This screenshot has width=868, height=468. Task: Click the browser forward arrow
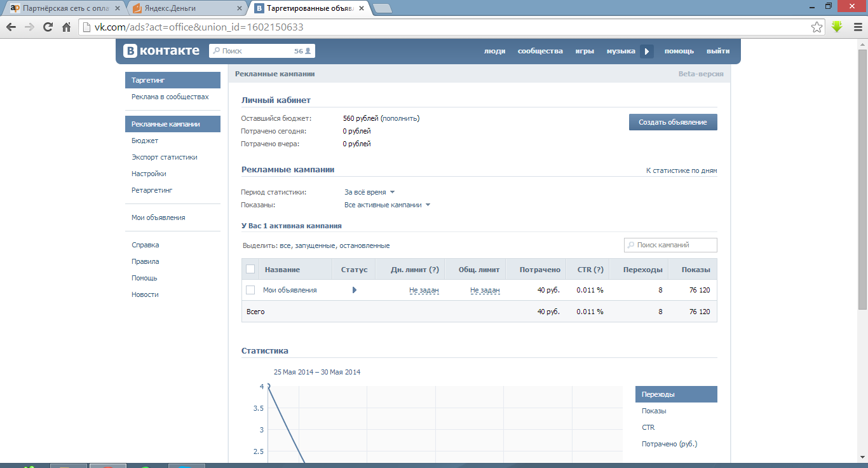pyautogui.click(x=29, y=27)
